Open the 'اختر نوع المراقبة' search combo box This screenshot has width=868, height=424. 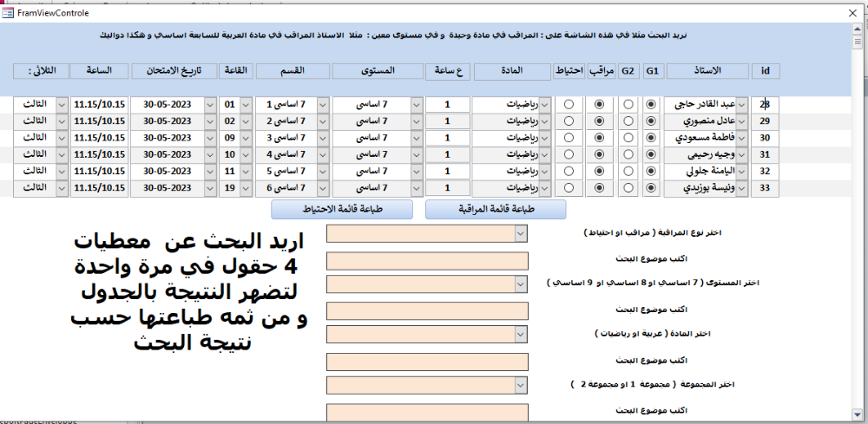point(520,233)
